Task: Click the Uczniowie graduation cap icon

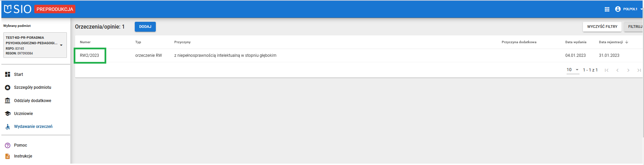Action: click(x=7, y=114)
